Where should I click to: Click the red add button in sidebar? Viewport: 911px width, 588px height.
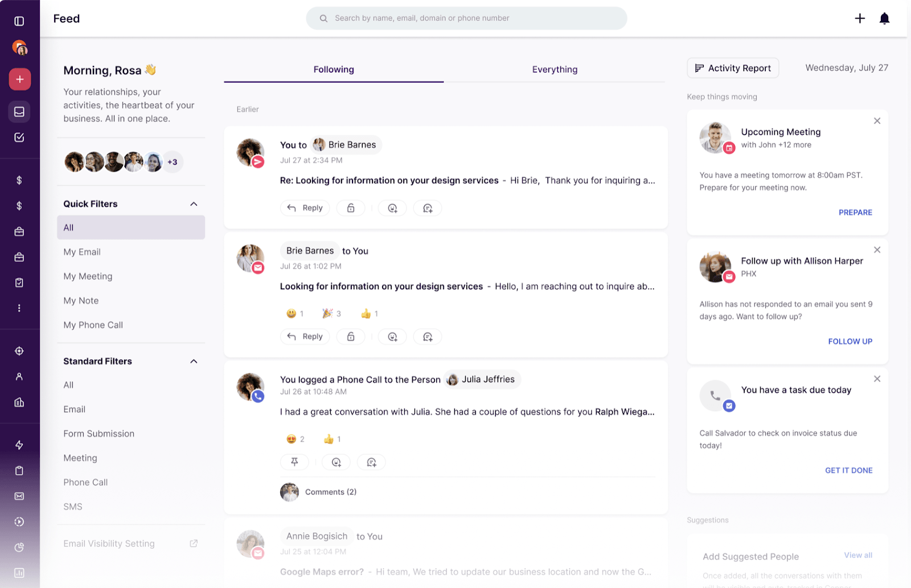coord(19,79)
